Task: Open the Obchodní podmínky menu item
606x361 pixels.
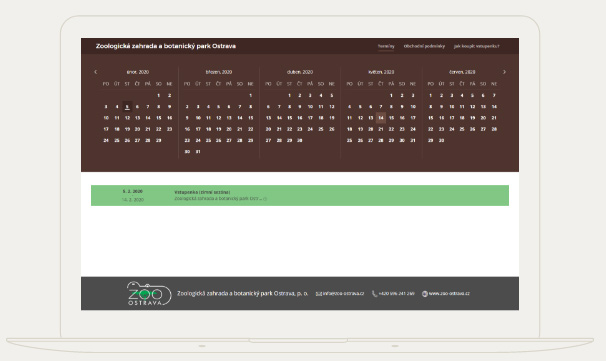Action: [x=424, y=46]
